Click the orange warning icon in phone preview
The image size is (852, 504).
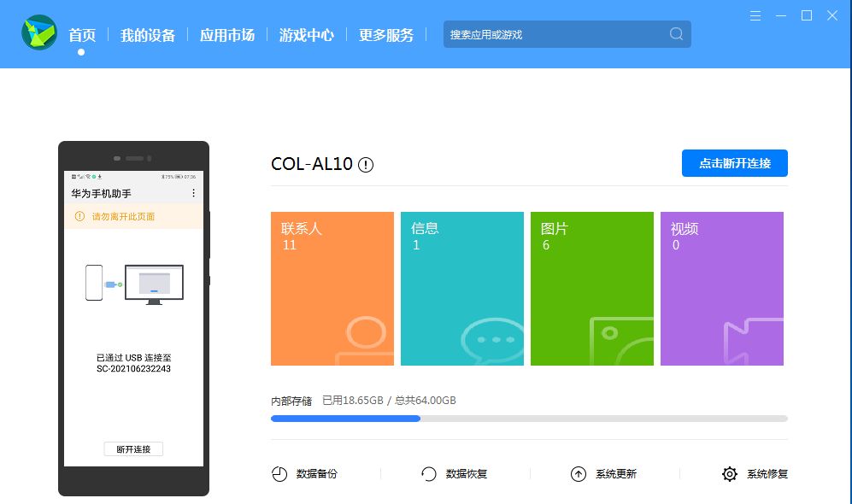(79, 216)
